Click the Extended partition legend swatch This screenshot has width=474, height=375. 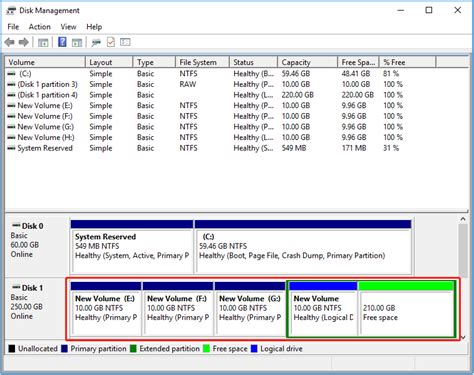pos(133,349)
